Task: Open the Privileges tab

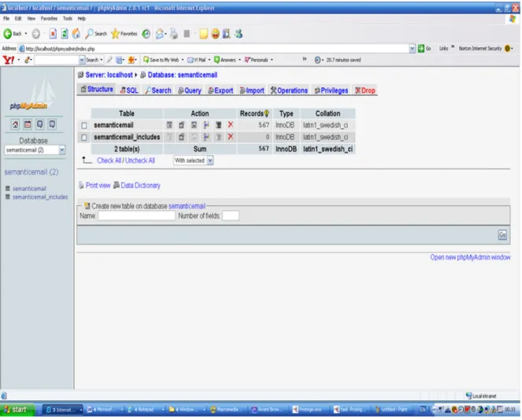Action: coord(331,90)
